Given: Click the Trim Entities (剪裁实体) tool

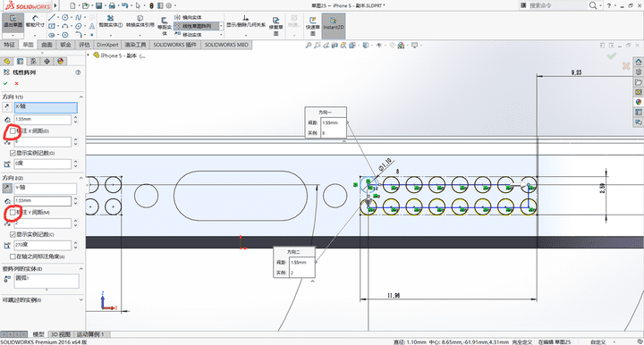Looking at the screenshot, I should click(111, 21).
